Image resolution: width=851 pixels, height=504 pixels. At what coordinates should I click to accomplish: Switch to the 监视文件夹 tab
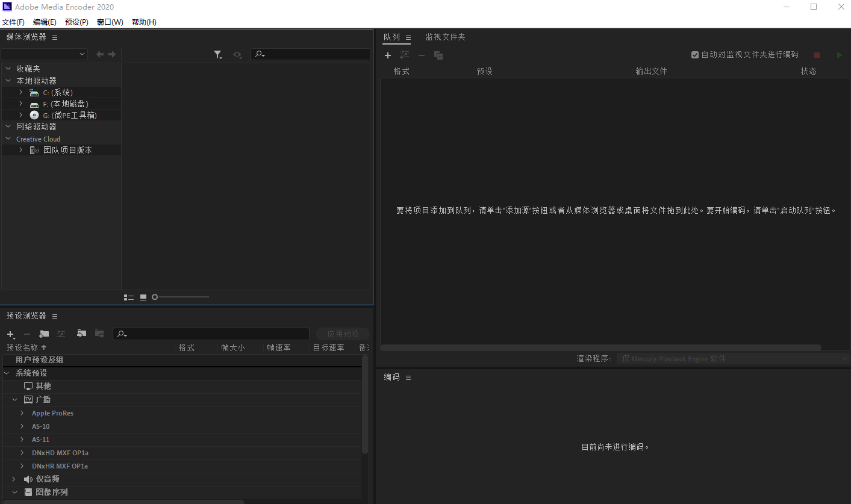(x=445, y=37)
